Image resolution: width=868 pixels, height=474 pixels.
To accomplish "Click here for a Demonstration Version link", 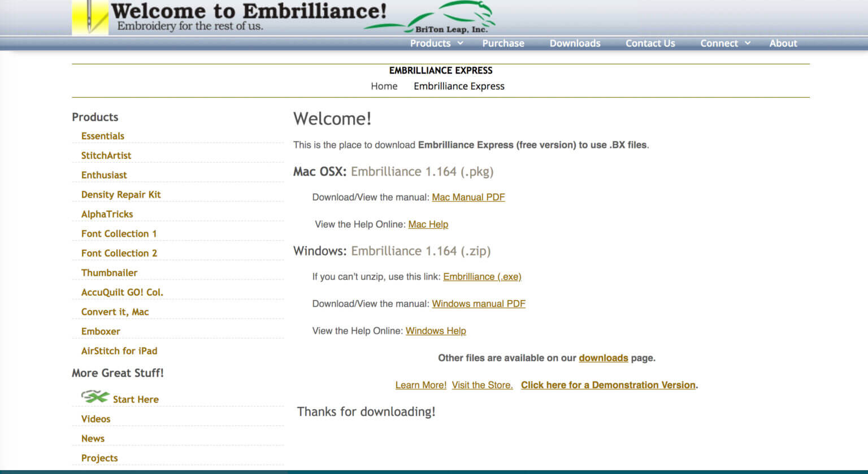I will (x=608, y=385).
